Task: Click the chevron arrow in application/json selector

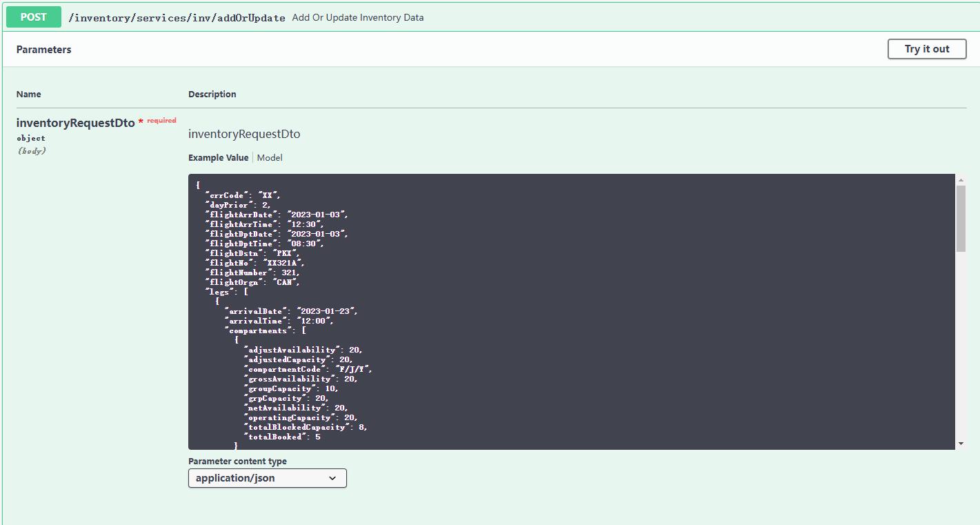Action: click(332, 478)
